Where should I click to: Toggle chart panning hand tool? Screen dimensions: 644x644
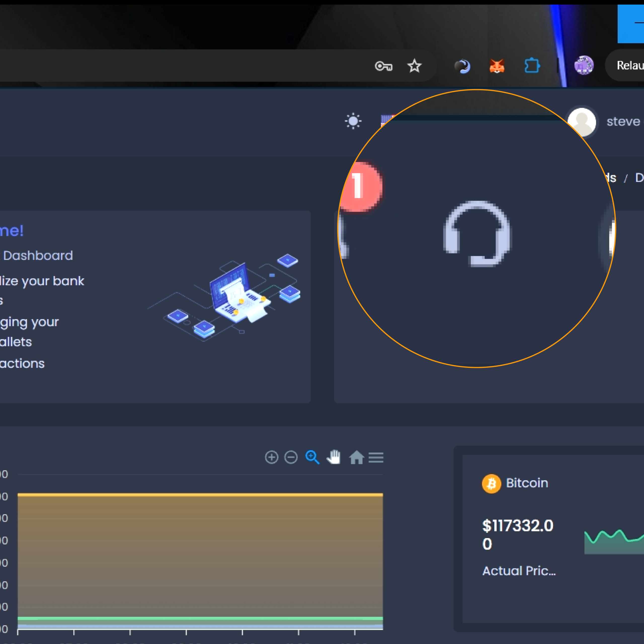click(334, 457)
